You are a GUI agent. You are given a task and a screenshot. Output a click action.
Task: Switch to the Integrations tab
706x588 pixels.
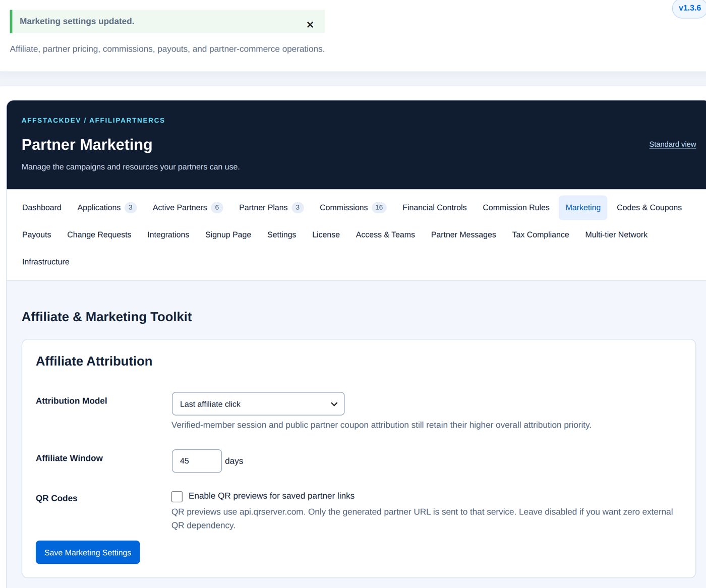tap(168, 235)
